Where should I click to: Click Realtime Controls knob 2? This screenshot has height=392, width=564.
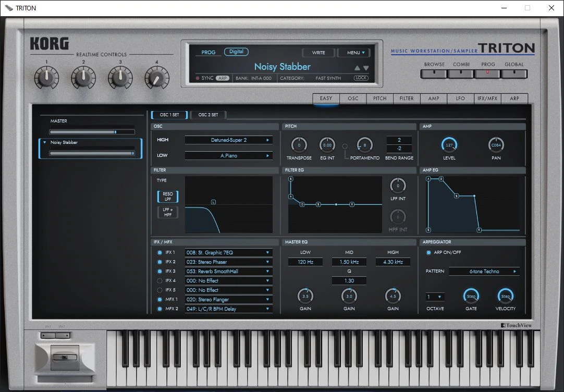point(83,77)
